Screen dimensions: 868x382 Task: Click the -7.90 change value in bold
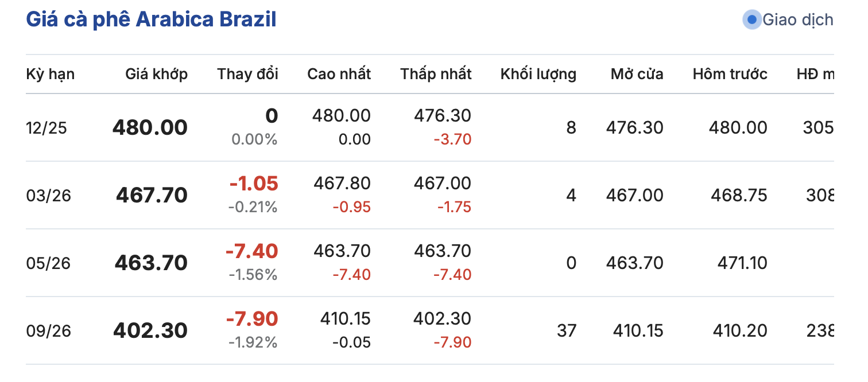point(251,318)
